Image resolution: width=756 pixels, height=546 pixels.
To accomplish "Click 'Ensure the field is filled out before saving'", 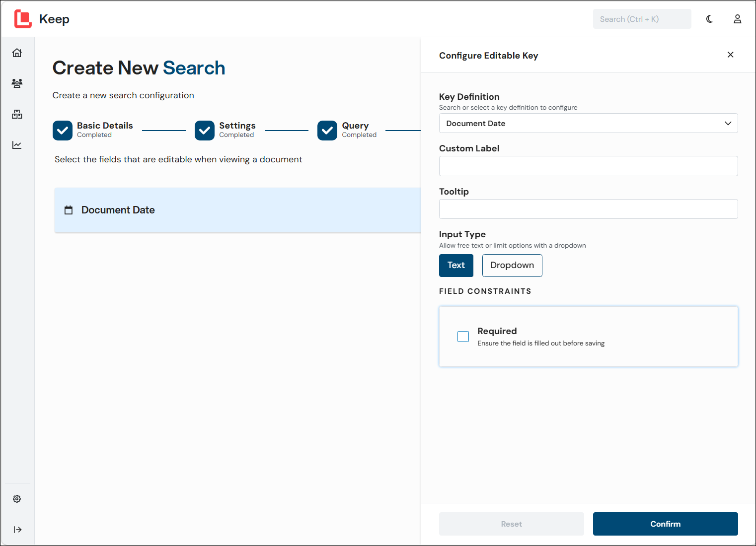I will tap(541, 343).
